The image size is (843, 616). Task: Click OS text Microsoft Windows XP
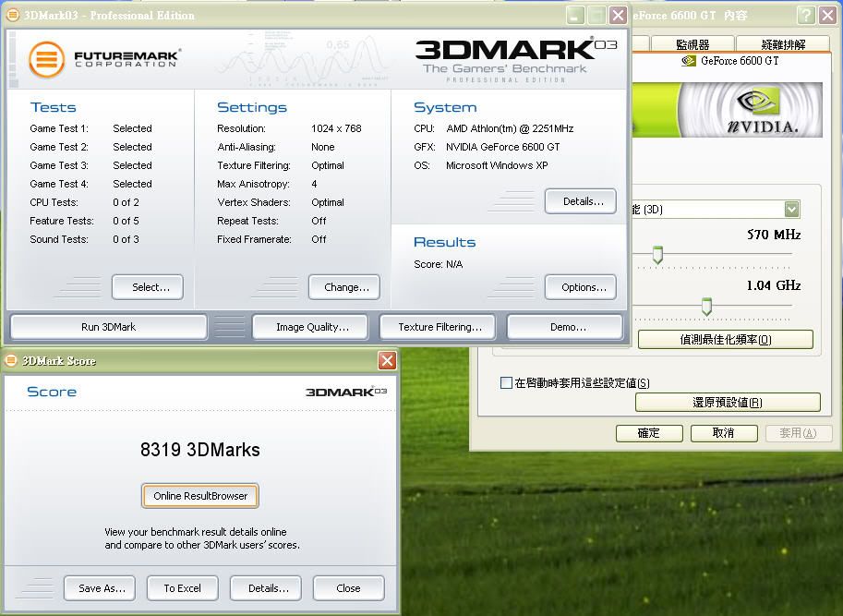497,165
